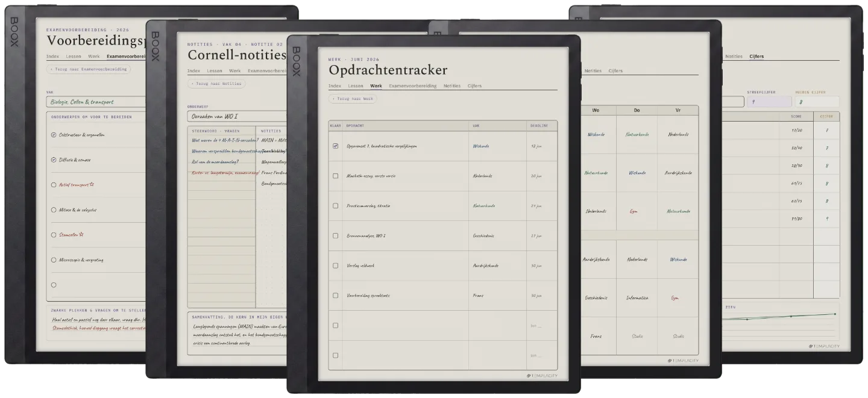The image size is (868, 398).
Task: Check off the Bronnenanalyse WO I assignment
Action: 336,235
